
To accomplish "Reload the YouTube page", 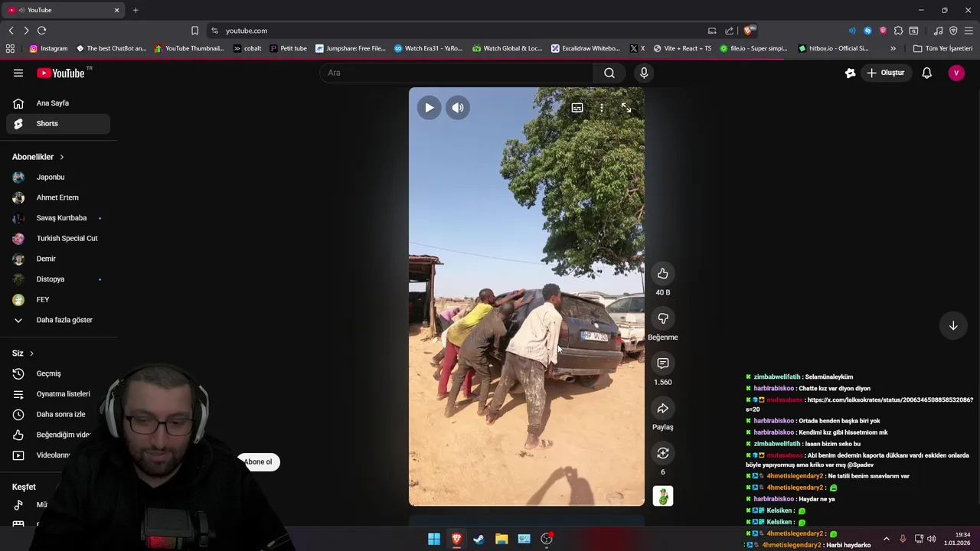I will click(41, 31).
